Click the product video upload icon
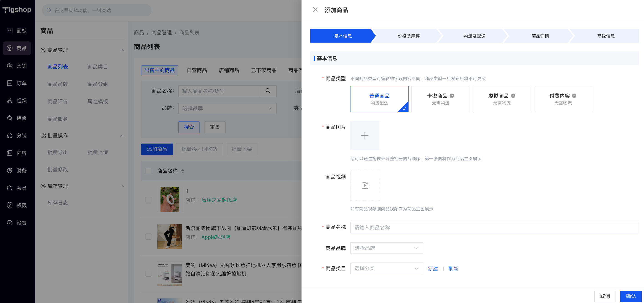Viewport: 644px width, 303px height. (365, 185)
